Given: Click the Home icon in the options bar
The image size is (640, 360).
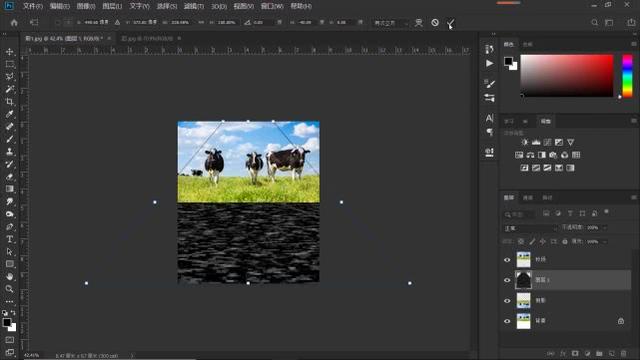Looking at the screenshot, I should [x=14, y=22].
